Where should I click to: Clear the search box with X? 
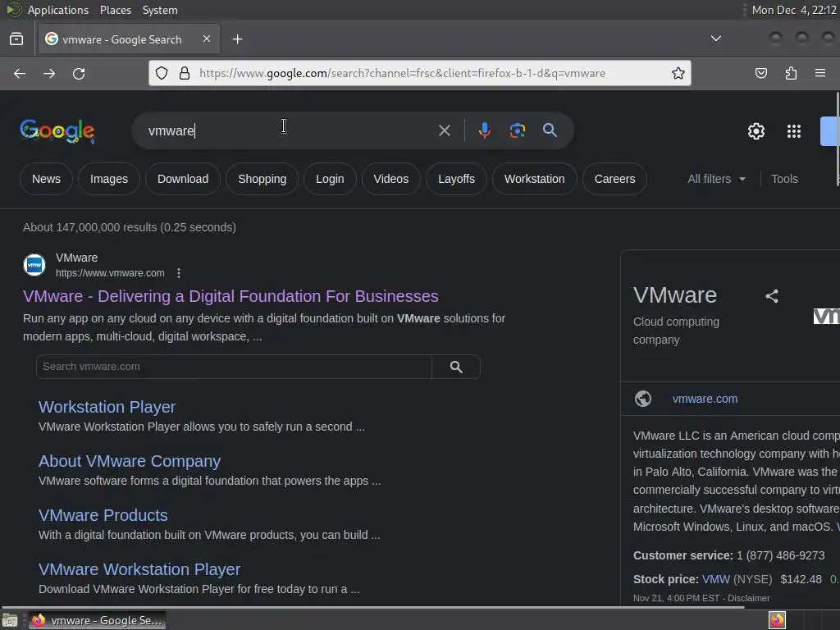(x=444, y=130)
